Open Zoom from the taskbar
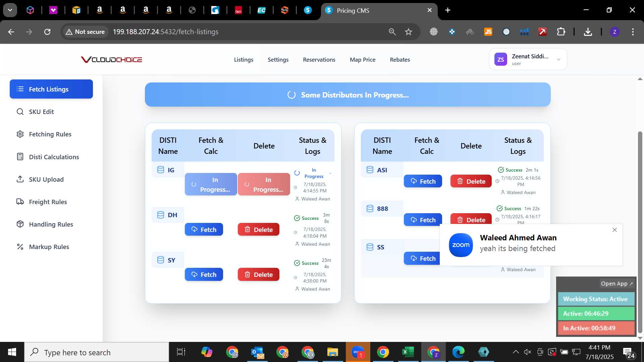The width and height of the screenshot is (644, 362). click(358, 352)
